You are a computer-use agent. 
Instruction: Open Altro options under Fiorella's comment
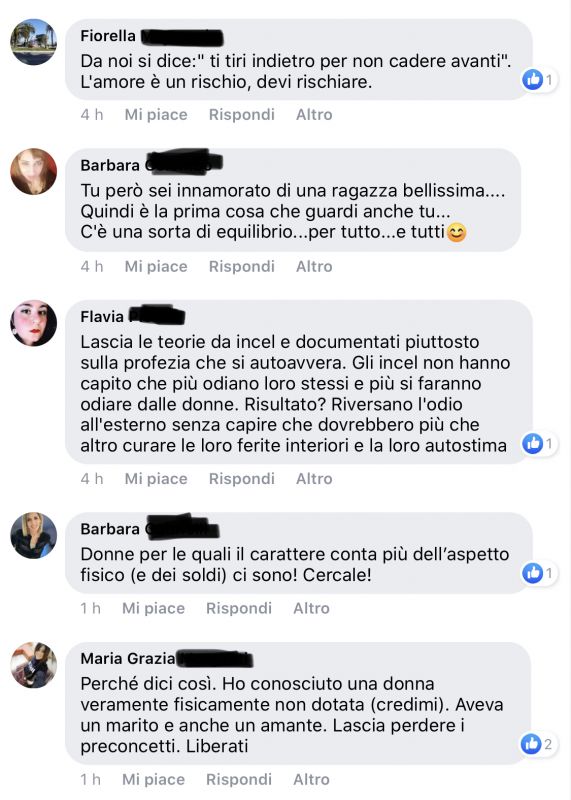tap(314, 114)
